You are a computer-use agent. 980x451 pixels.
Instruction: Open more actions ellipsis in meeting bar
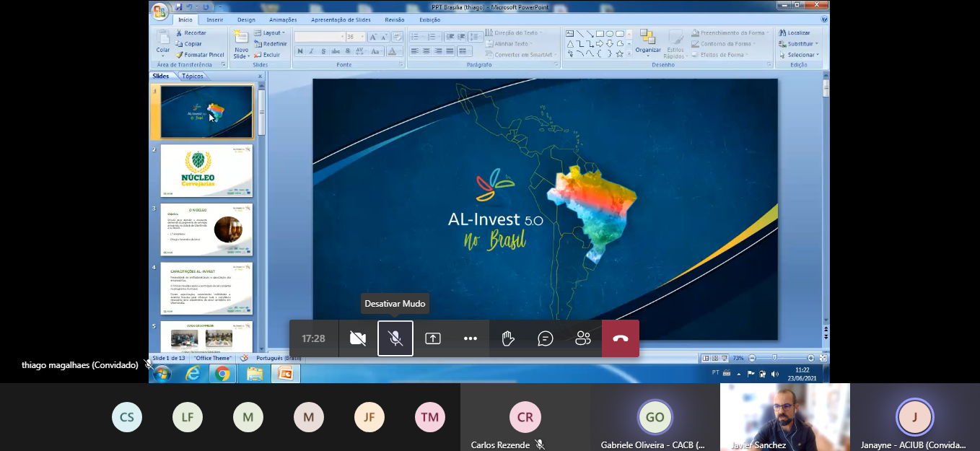point(471,338)
